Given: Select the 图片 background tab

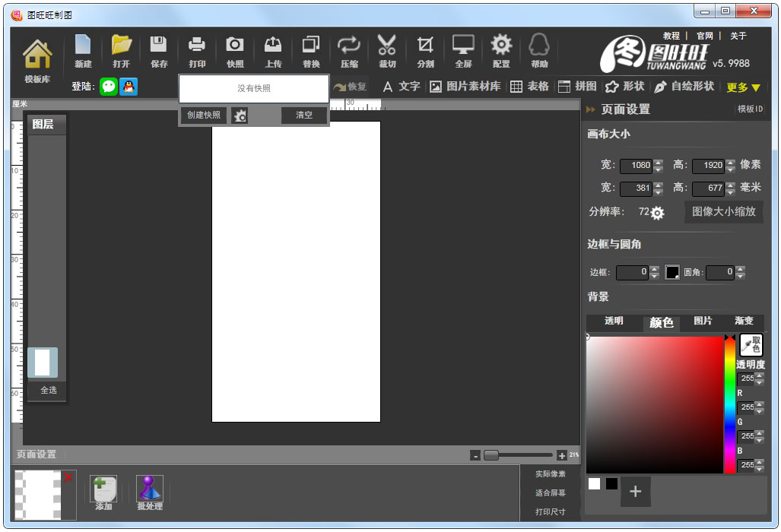Looking at the screenshot, I should tap(703, 321).
